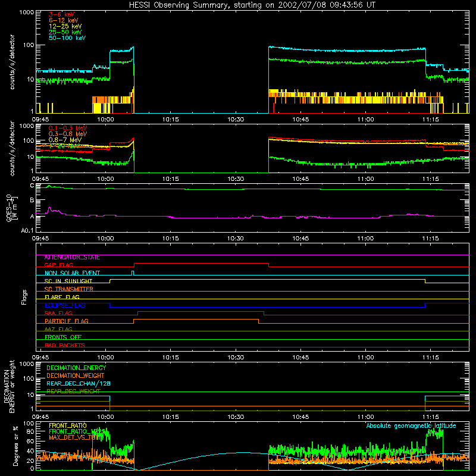476x476 pixels.
Task: Select the ATTENUATOR_STATE flag label
Action: (x=72, y=258)
